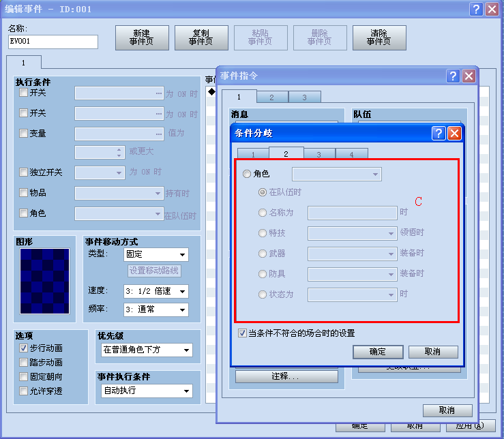The image size is (504, 439).
Task: Click the 注释... button
Action: [286, 376]
